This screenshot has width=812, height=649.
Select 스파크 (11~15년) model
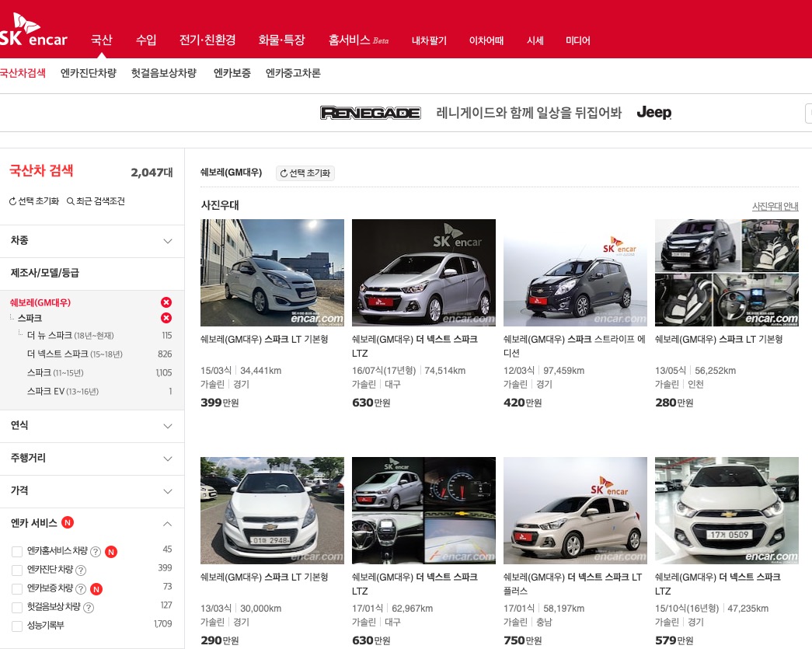tap(55, 373)
